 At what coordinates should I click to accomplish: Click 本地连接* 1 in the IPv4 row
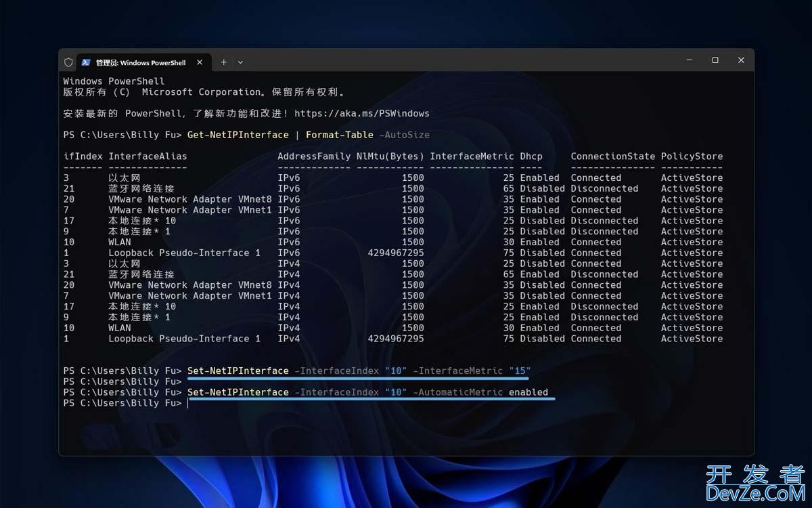[139, 317]
